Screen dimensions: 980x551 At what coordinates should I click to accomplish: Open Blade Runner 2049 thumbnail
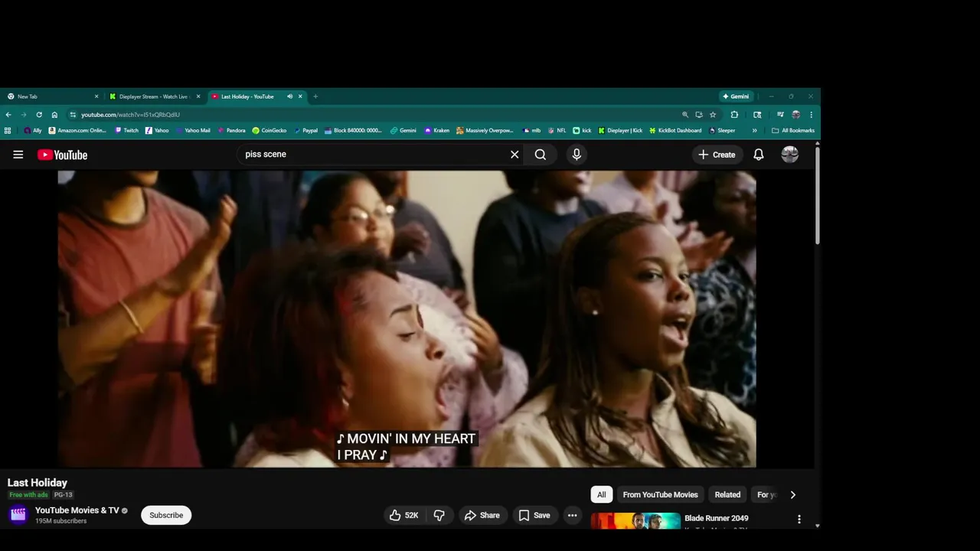coord(635,521)
